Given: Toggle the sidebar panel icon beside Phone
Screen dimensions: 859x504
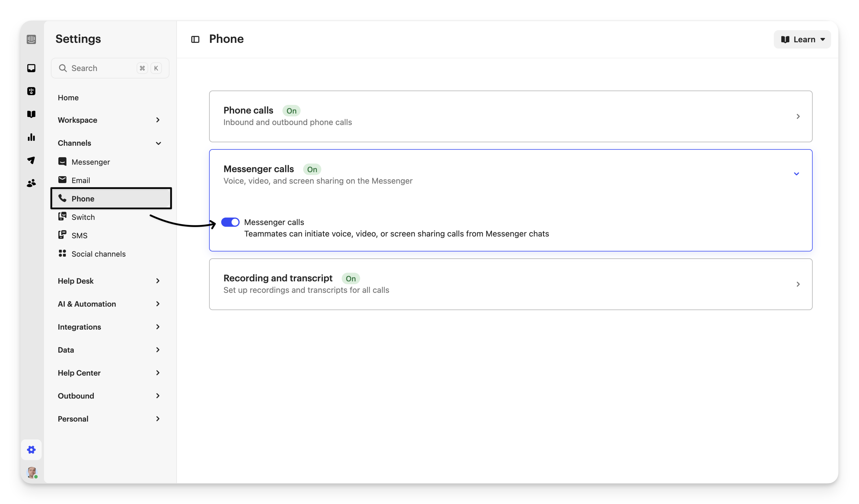Looking at the screenshot, I should (x=195, y=39).
